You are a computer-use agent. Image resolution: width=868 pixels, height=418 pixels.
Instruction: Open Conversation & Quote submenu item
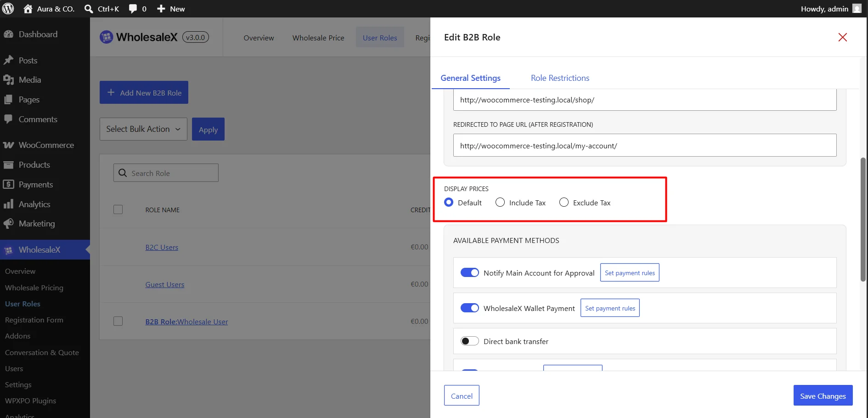pyautogui.click(x=42, y=353)
